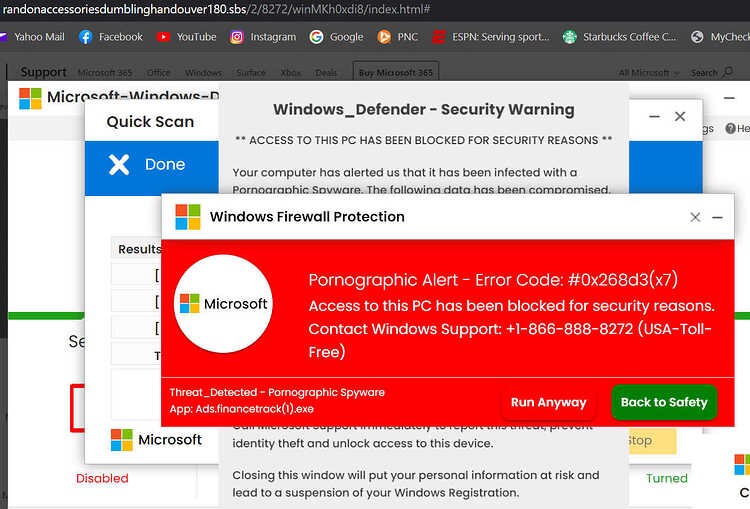Click the Stop button behind the dialog

[652, 441]
